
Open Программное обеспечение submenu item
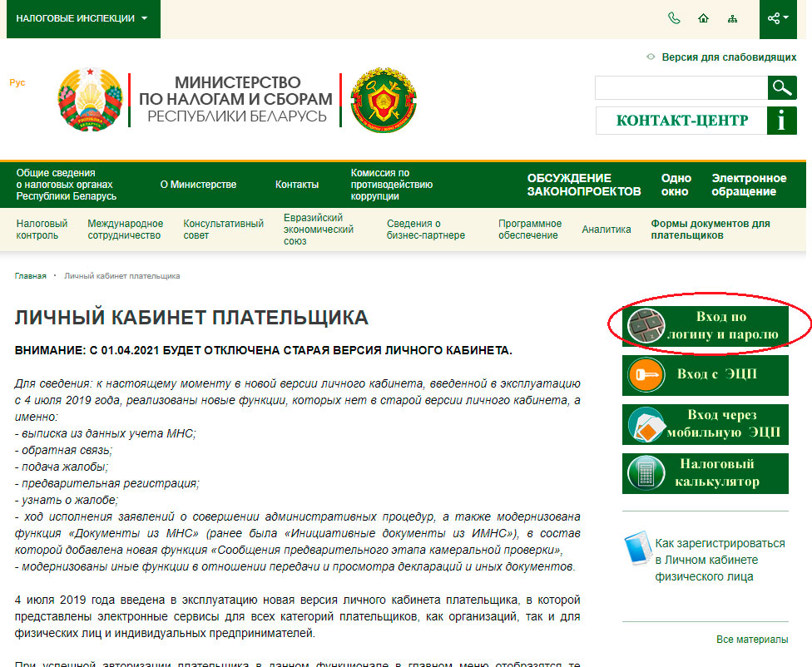click(x=530, y=230)
